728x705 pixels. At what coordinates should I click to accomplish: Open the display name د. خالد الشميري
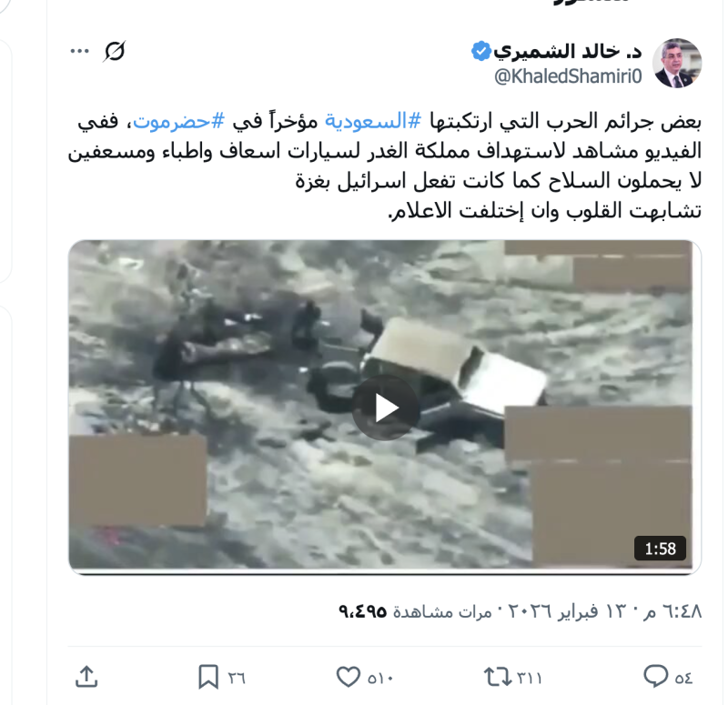pos(567,51)
